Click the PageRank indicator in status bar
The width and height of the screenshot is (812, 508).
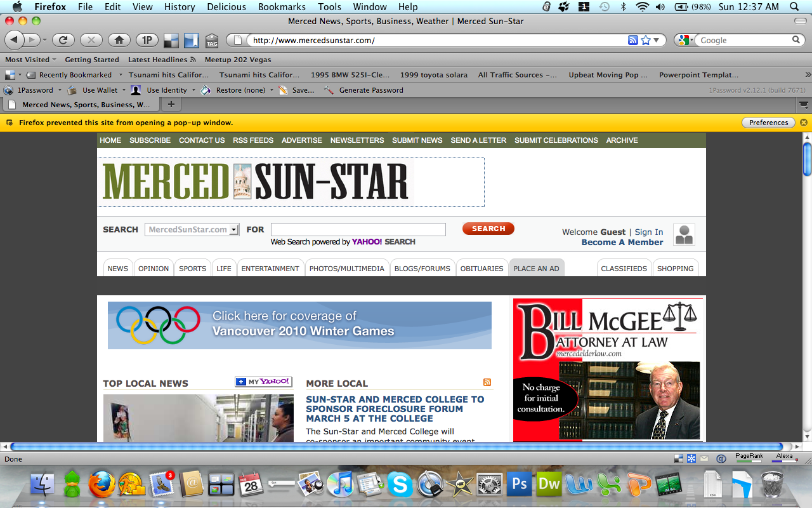pyautogui.click(x=749, y=457)
